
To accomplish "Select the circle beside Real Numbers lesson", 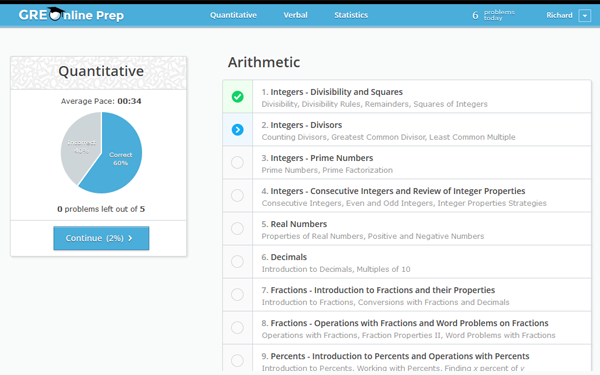I will pos(238,228).
